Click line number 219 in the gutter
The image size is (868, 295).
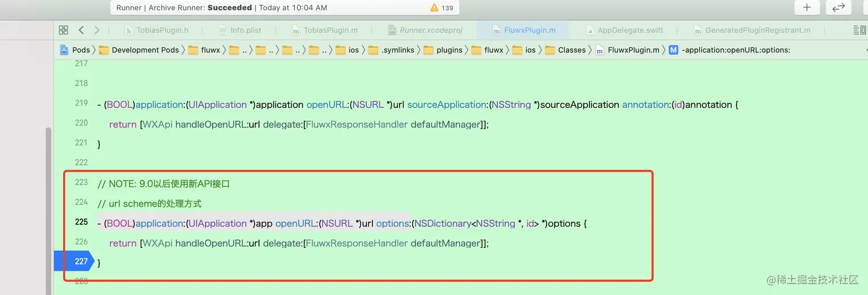(82, 103)
